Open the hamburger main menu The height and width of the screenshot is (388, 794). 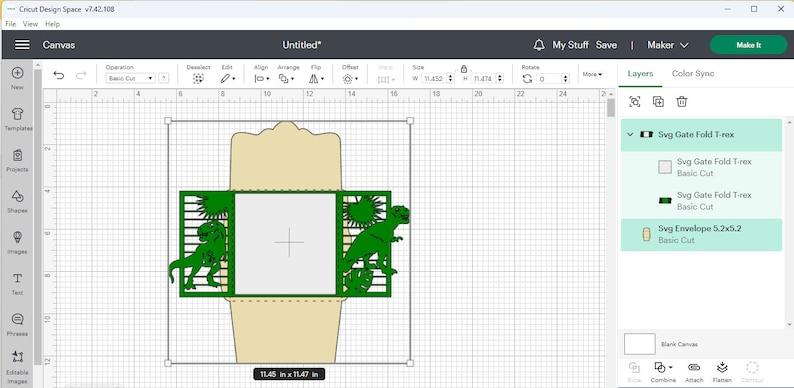22,45
